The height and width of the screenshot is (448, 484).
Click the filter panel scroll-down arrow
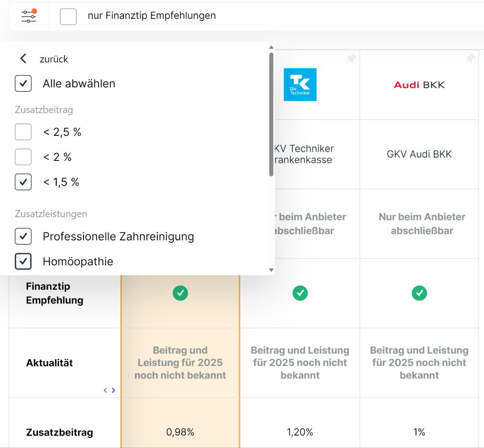(x=271, y=270)
